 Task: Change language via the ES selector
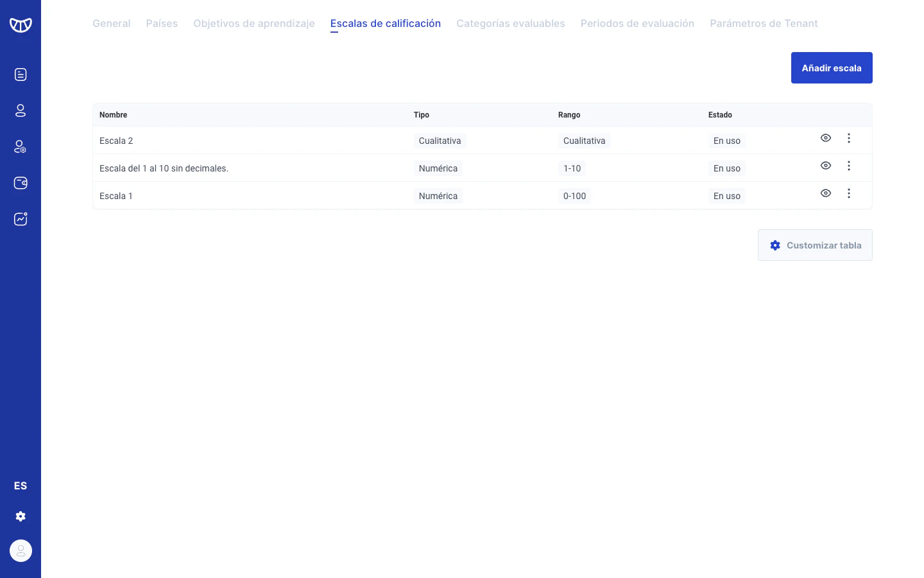(x=21, y=486)
